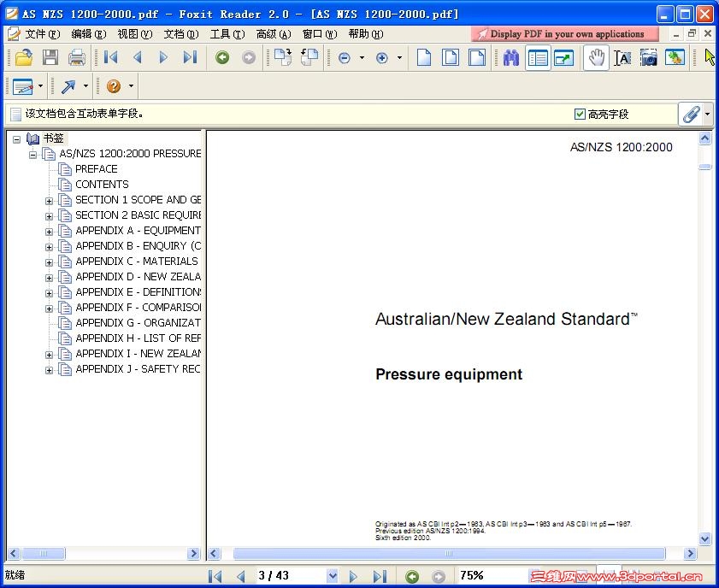This screenshot has height=588, width=719.
Task: Click the full screen view icon
Action: pyautogui.click(x=563, y=58)
